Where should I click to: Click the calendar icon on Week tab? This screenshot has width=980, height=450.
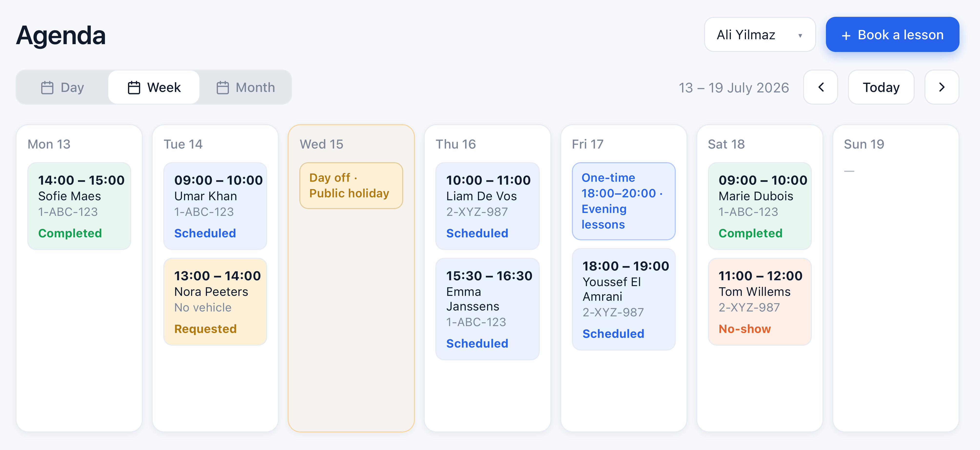(134, 88)
